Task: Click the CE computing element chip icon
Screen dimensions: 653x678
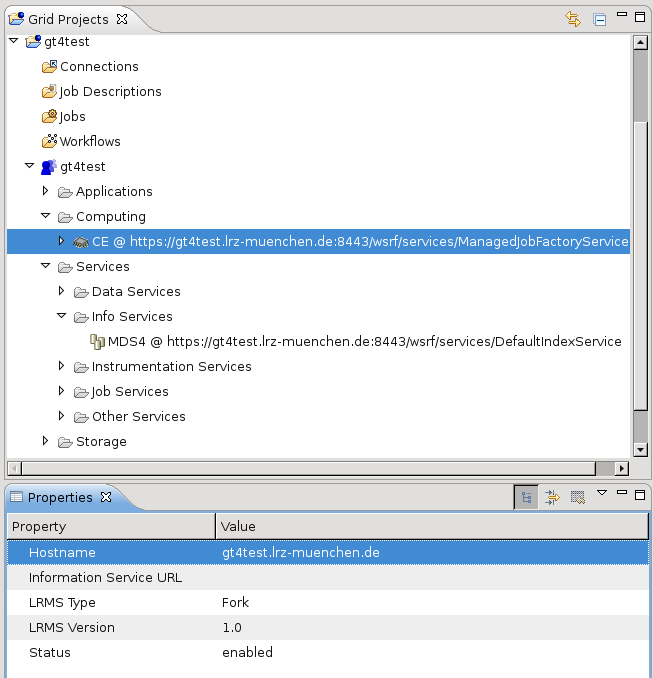Action: coord(81,242)
